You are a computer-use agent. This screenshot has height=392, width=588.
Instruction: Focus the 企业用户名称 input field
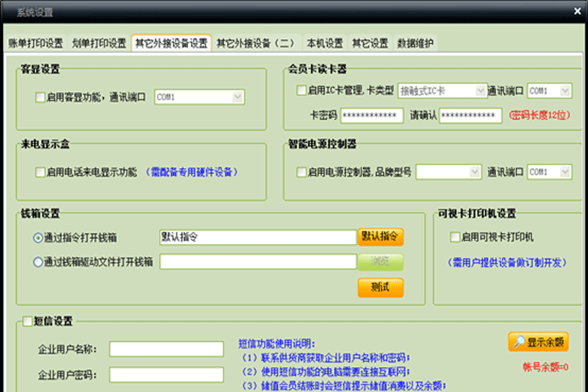tap(167, 349)
